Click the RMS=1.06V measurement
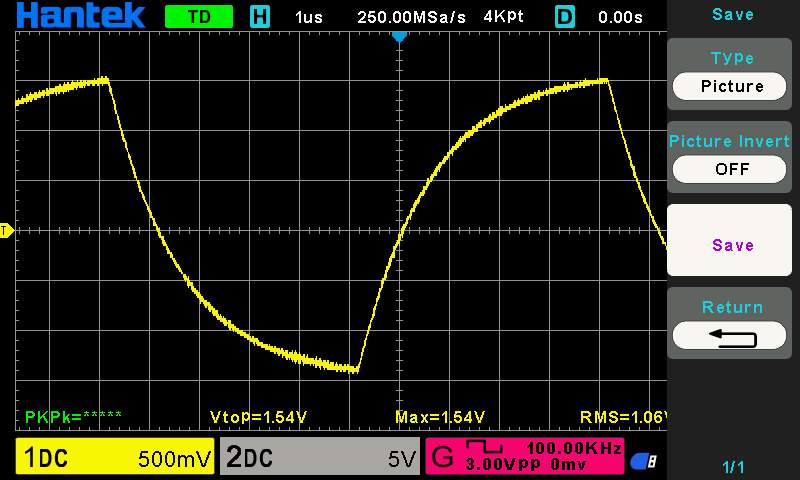 (623, 417)
